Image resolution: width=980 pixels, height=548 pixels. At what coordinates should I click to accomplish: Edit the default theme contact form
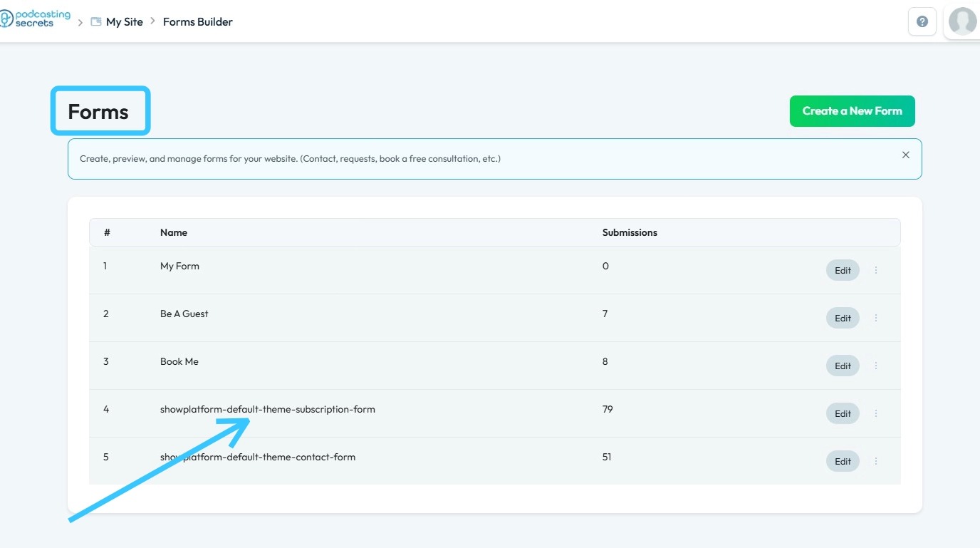pyautogui.click(x=843, y=461)
